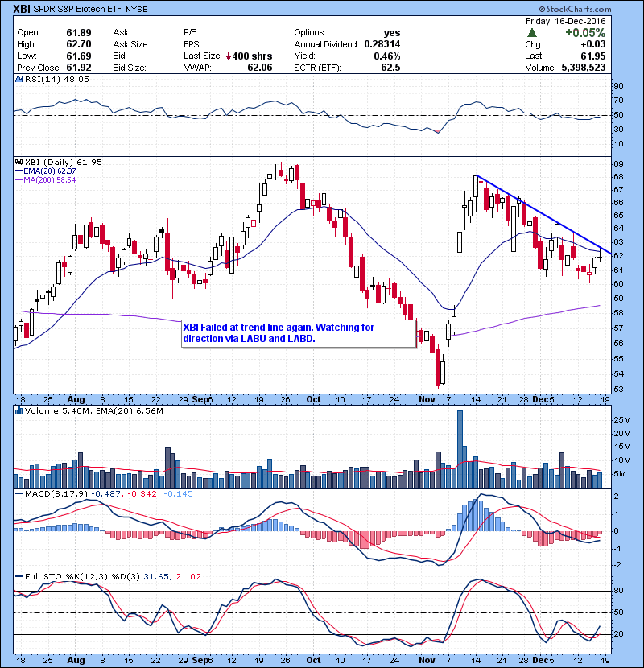Screen dimensions: 644x668
Task: Click the 25M volume axis label
Action: (621, 420)
